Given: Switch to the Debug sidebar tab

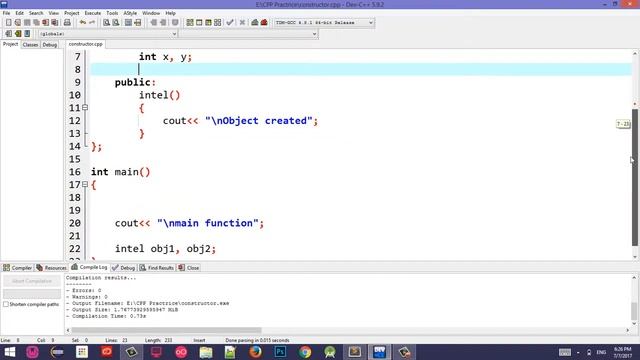Looking at the screenshot, I should [x=50, y=44].
